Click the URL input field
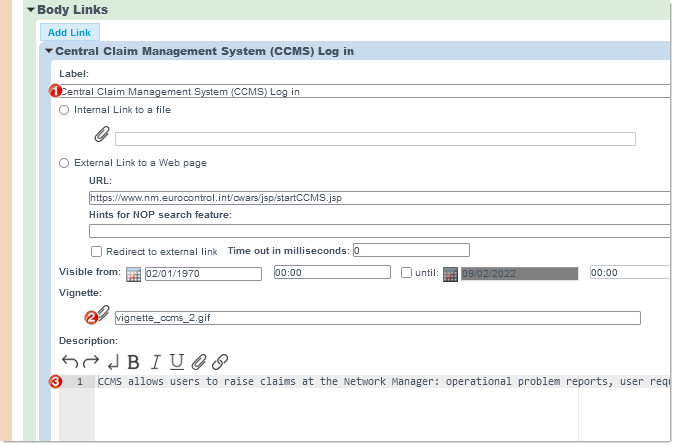The image size is (675, 446). point(378,198)
